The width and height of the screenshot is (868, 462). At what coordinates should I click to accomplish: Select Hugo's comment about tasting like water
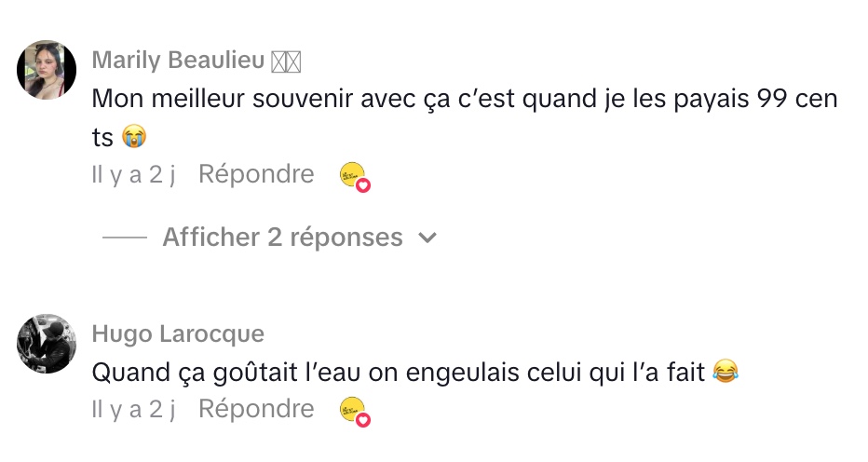tap(399, 373)
